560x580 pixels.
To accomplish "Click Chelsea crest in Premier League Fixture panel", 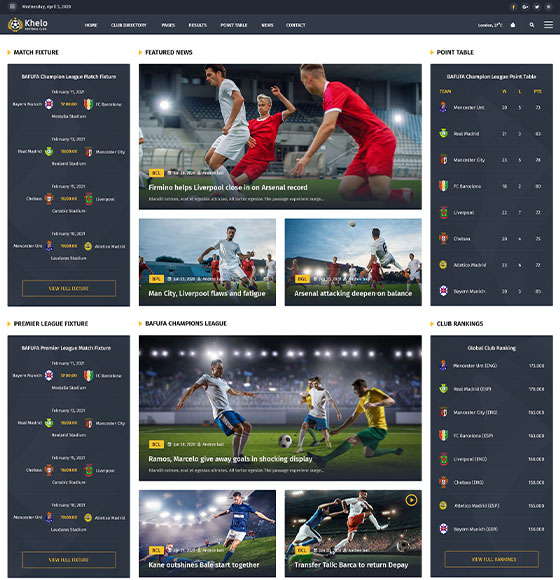I will click(x=49, y=470).
